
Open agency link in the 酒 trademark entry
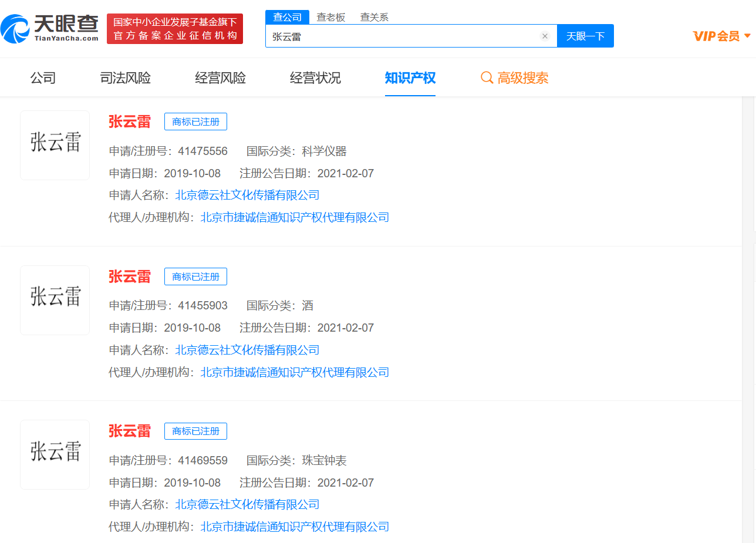(295, 372)
